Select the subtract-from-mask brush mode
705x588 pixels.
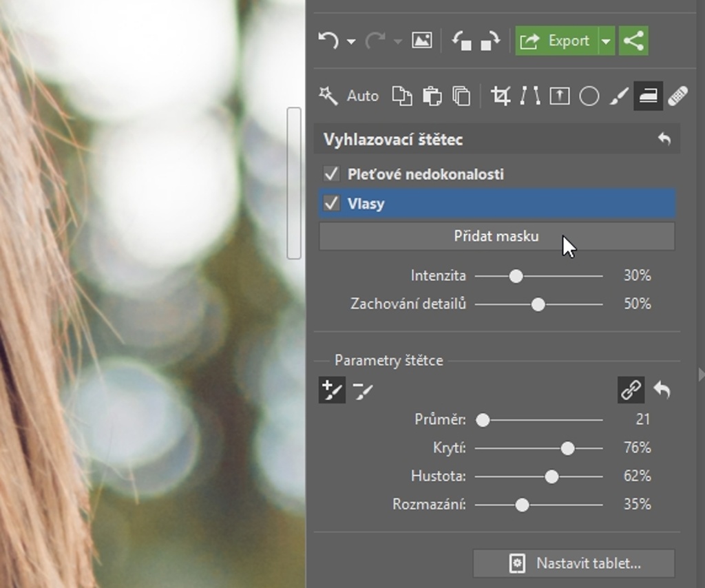[362, 390]
